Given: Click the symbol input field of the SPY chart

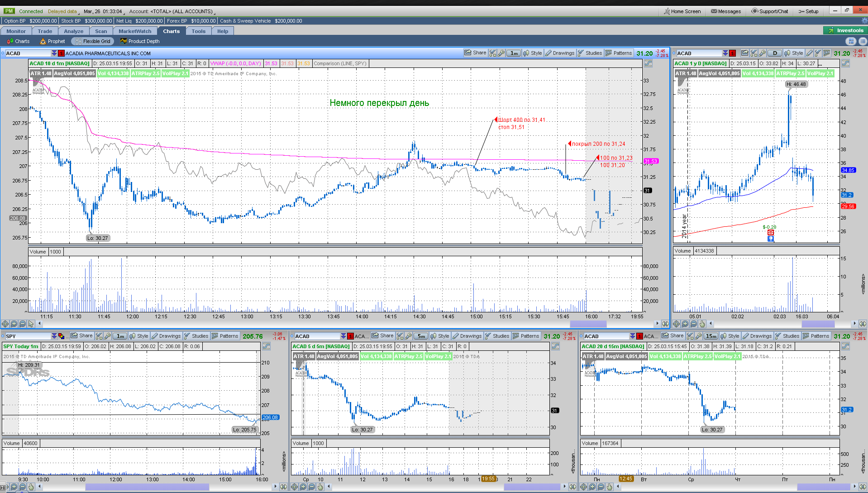Looking at the screenshot, I should pos(27,336).
